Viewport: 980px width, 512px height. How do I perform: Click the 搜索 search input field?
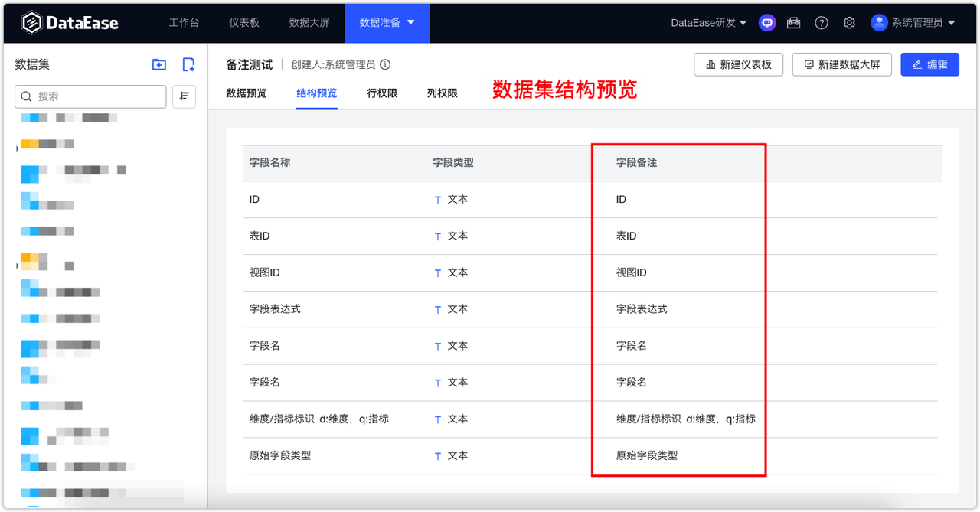(90, 96)
